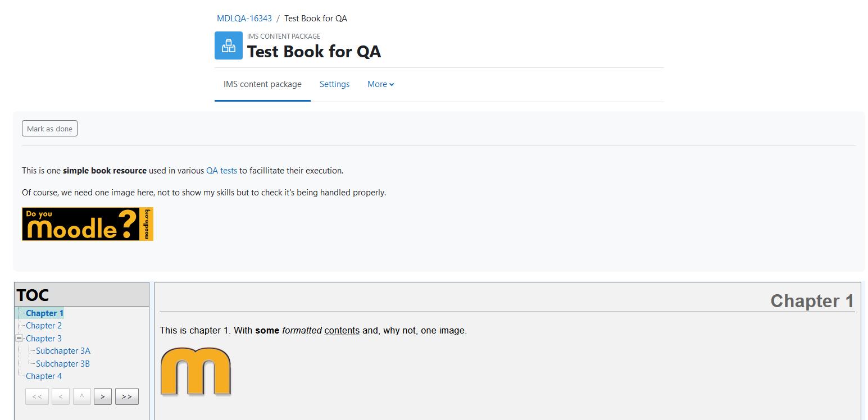The width and height of the screenshot is (868, 420).
Task: Click the Test Book for QA title
Action: [x=314, y=52]
